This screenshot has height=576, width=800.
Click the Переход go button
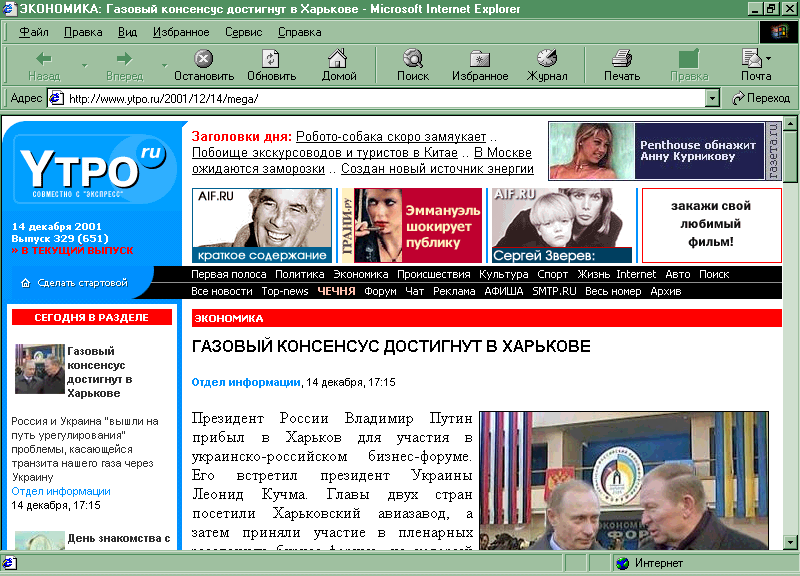(760, 99)
